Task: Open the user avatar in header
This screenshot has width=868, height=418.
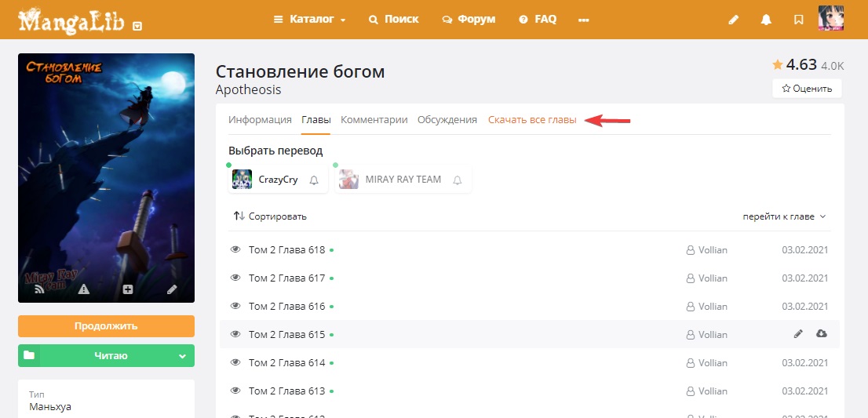Action: click(830, 18)
